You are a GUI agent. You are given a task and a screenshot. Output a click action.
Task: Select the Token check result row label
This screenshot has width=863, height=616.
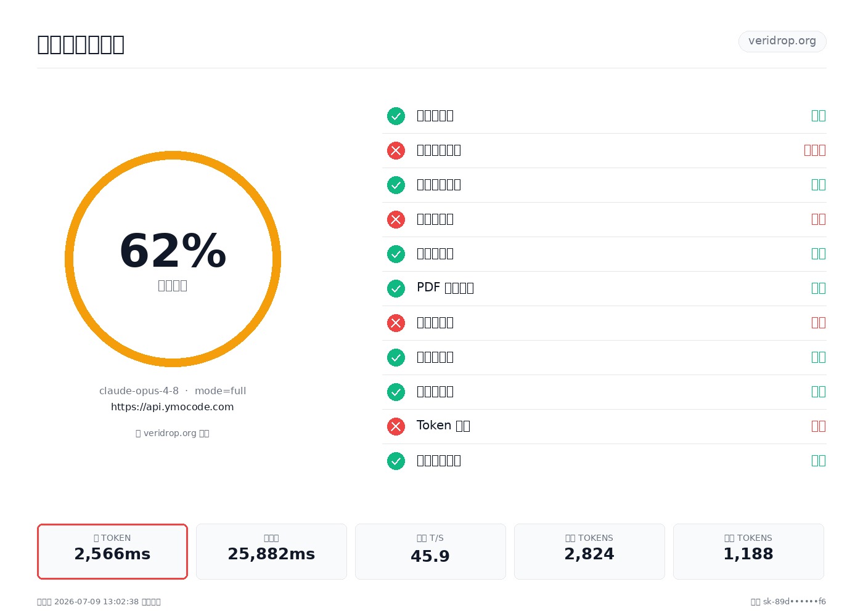tap(443, 426)
